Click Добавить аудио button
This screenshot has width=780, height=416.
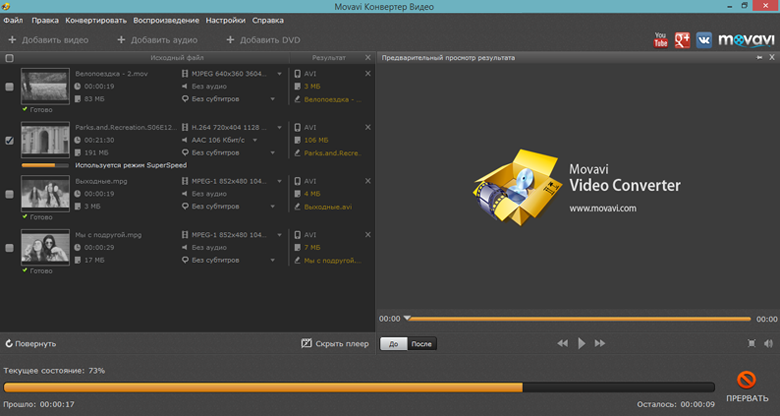pyautogui.click(x=157, y=40)
